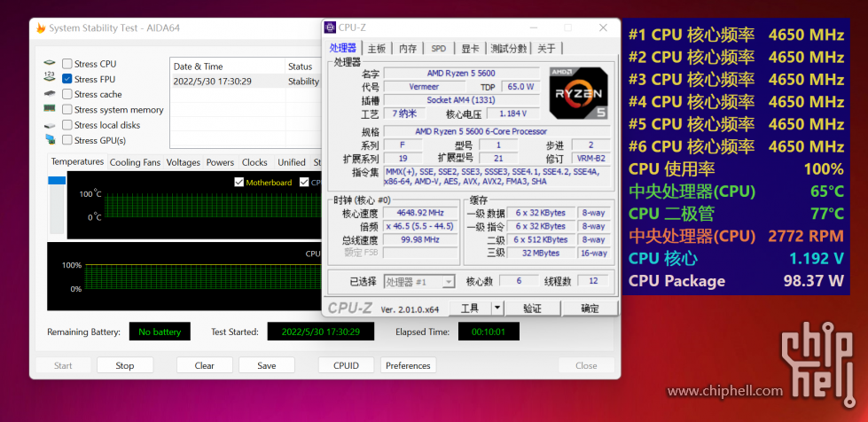Open the 主板 tab in CPU-Z
868x422 pixels.
[x=377, y=48]
